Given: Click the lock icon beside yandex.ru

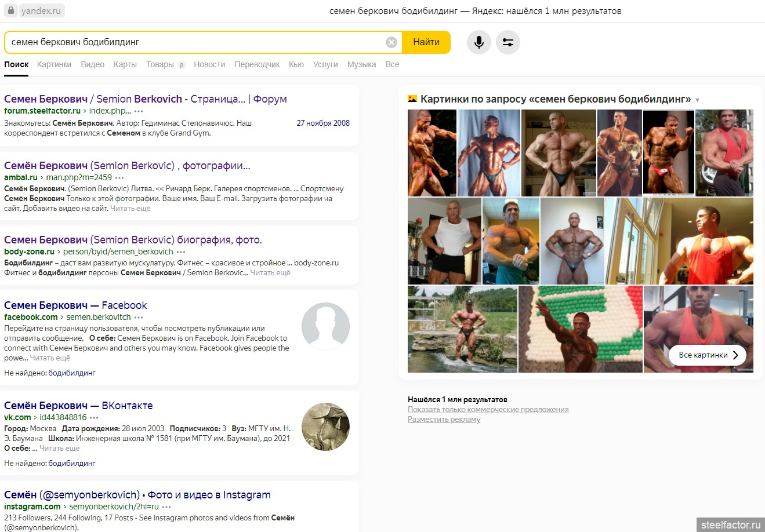Looking at the screenshot, I should pos(10,10).
